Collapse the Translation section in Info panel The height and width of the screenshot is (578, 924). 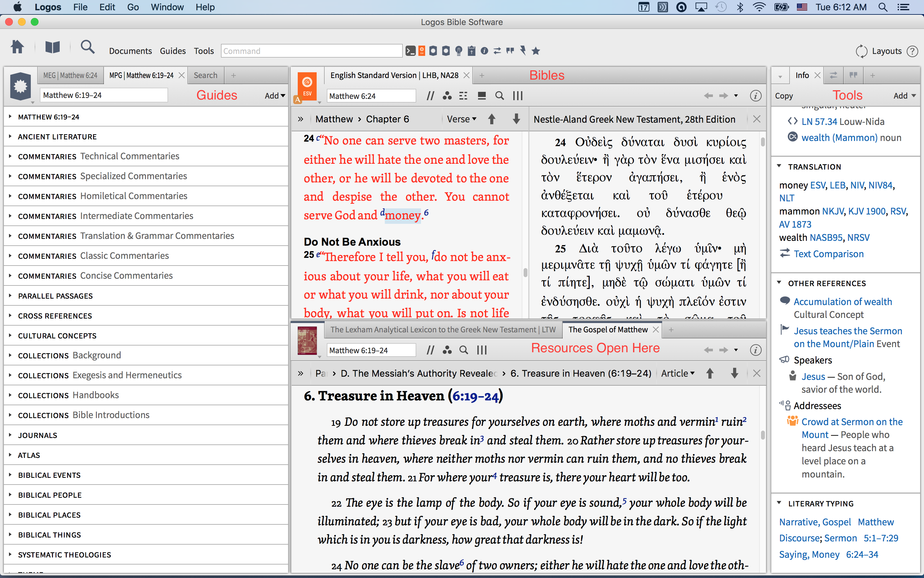pos(779,167)
